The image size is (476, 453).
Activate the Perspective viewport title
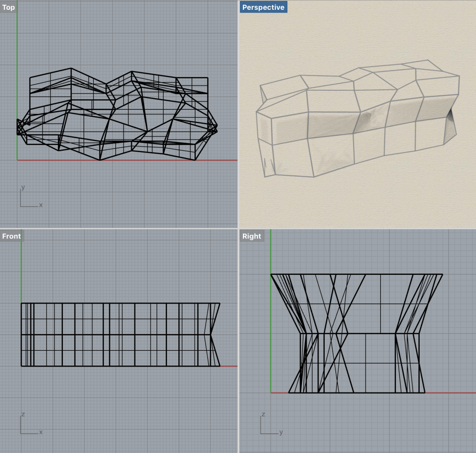[263, 7]
